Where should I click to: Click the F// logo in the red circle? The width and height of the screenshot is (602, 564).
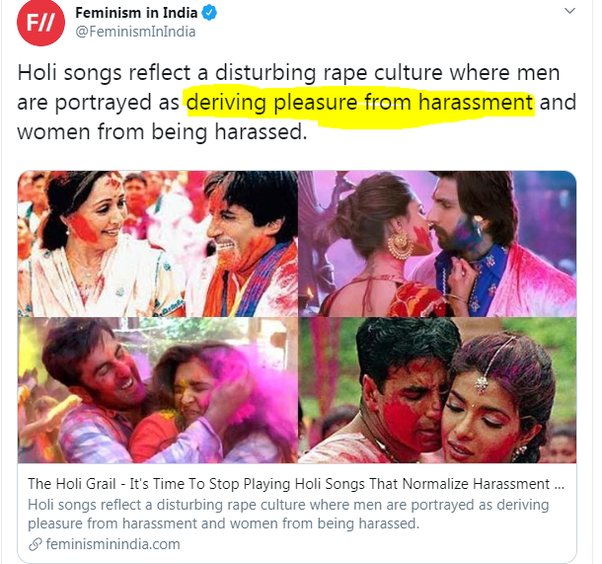40,23
